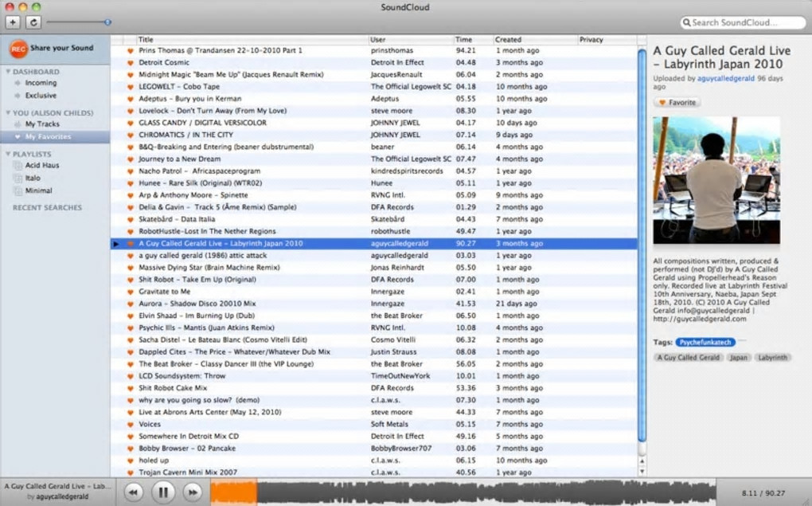Collapse the DASHBOARD section
Viewport: 812px width, 506px height.
[8, 72]
